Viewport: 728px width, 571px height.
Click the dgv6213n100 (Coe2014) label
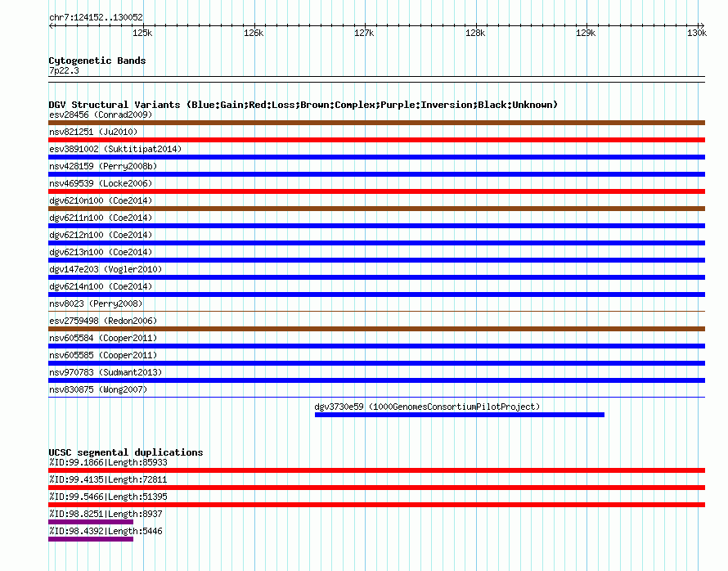point(101,252)
